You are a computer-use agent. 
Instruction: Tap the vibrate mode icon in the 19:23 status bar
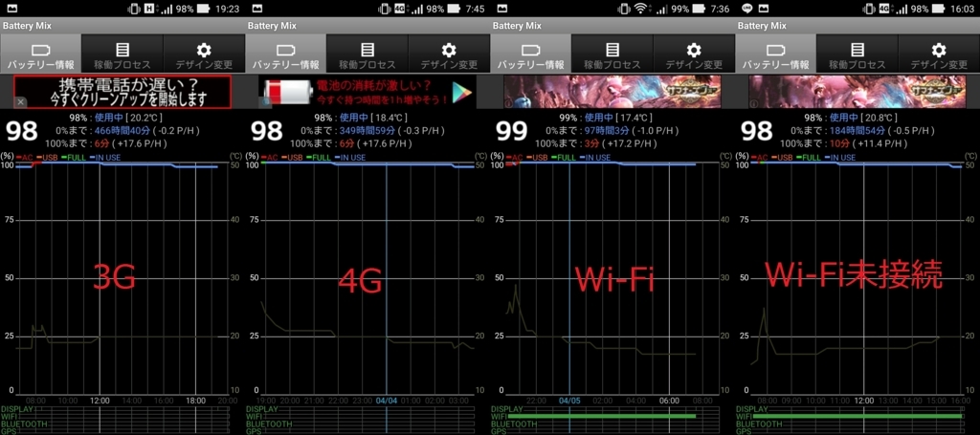pyautogui.click(x=134, y=9)
